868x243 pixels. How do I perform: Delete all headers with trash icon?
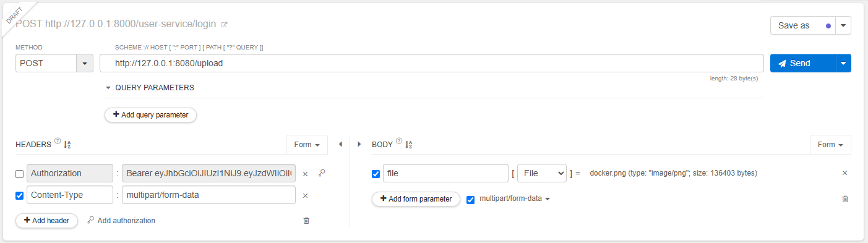point(306,221)
